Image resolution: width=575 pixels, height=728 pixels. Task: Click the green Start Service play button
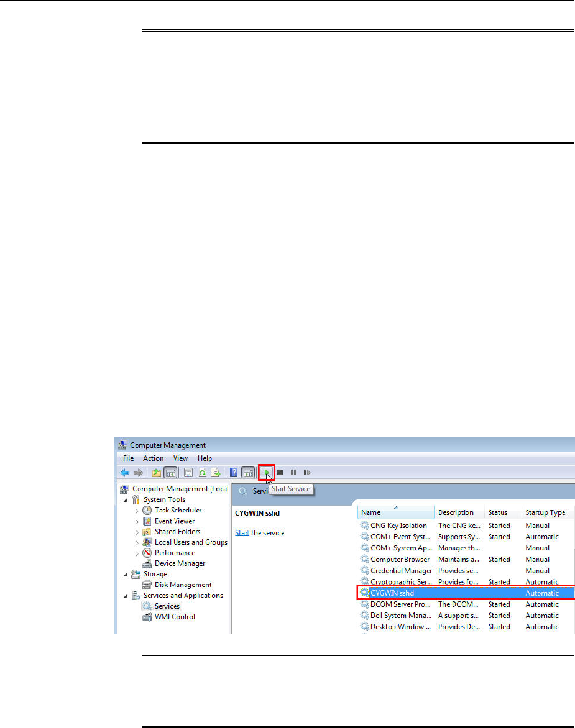(267, 473)
